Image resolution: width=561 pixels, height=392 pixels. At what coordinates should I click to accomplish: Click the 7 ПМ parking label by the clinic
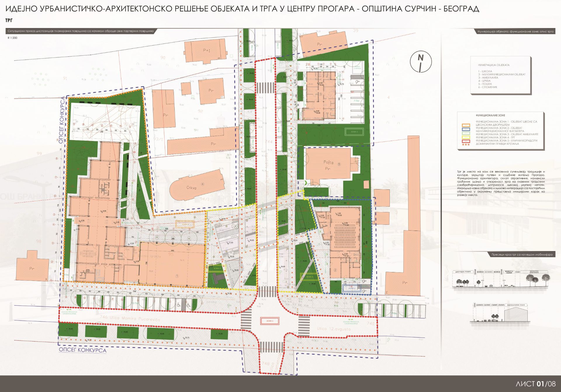pyautogui.click(x=356, y=101)
